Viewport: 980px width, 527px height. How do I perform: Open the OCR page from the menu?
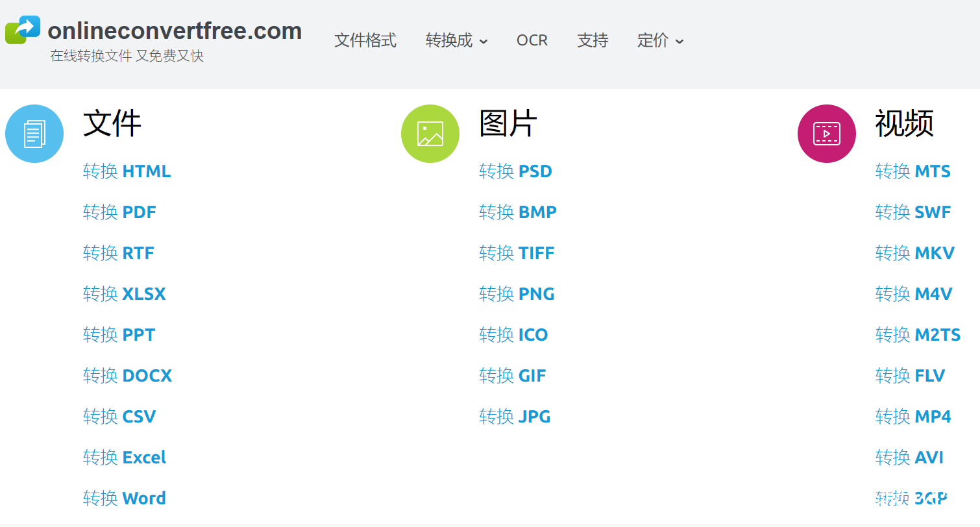532,40
